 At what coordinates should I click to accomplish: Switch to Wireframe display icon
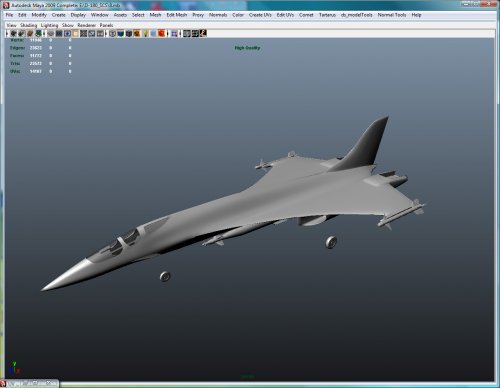point(113,33)
